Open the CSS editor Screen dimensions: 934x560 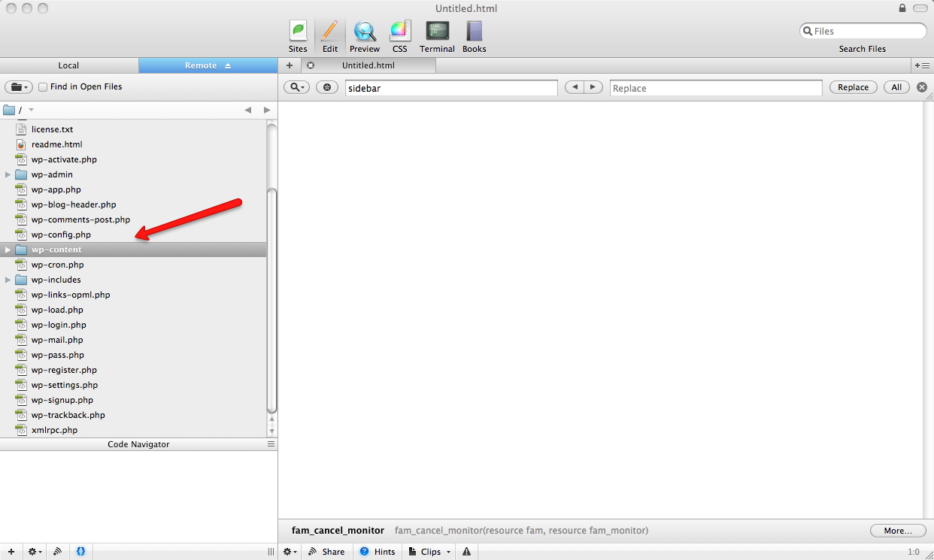click(399, 37)
